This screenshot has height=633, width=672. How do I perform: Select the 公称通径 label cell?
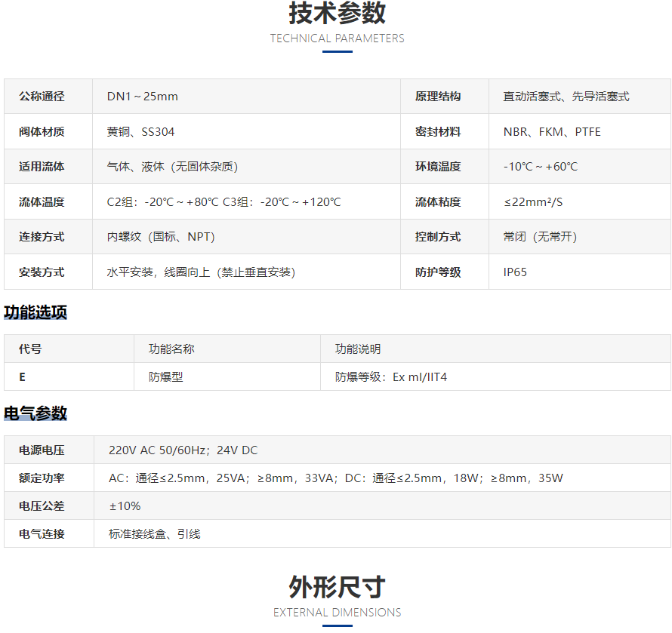[x=42, y=97]
